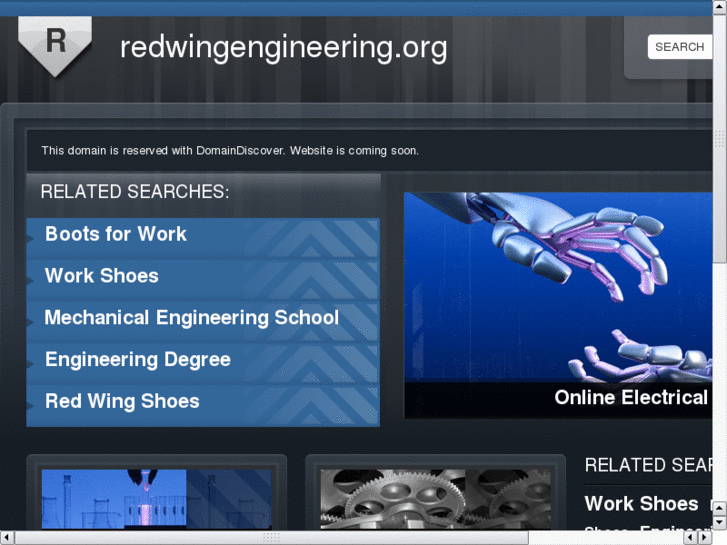Click the robotic hands image

[558, 288]
